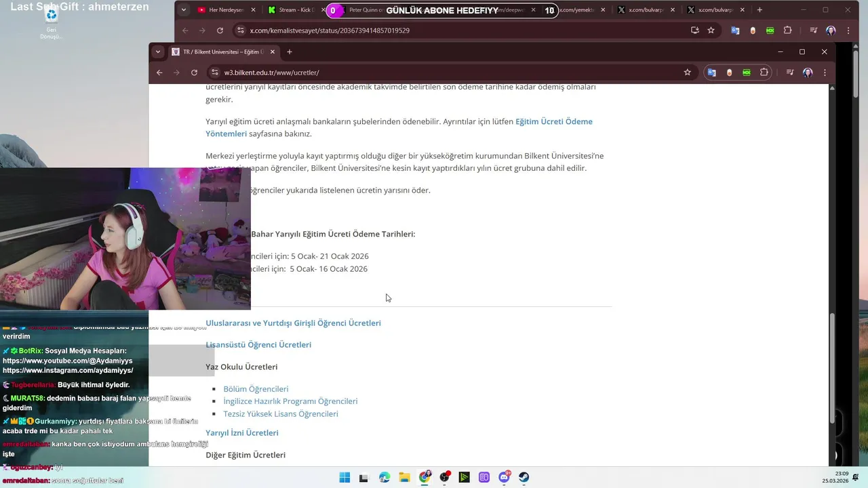Click Back arrow in the Bilkent browser window
Screen dimensions: 868x488
(159, 73)
